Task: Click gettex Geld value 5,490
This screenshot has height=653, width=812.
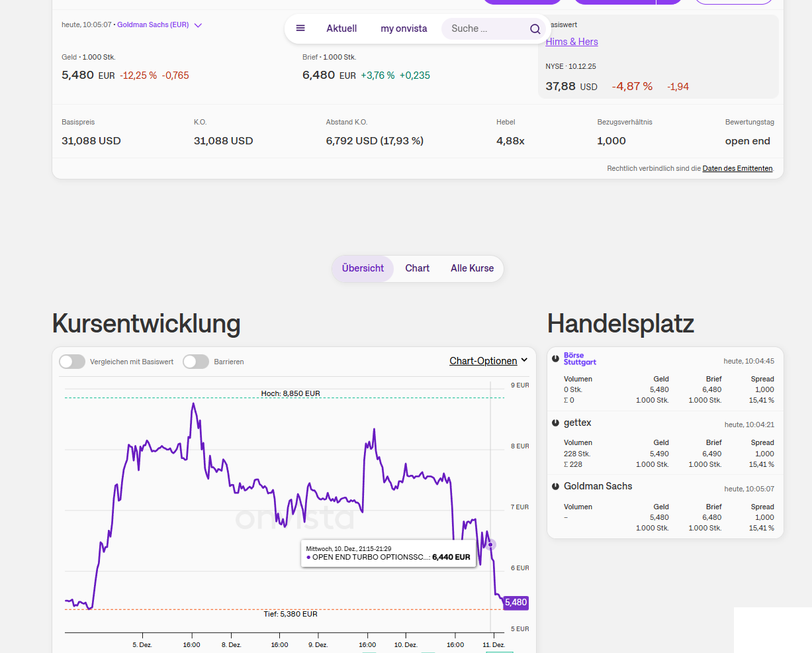Action: click(x=659, y=454)
